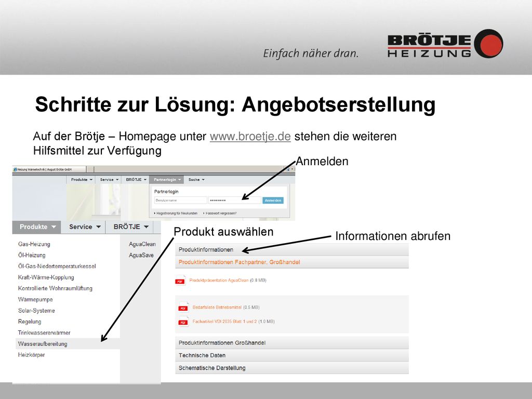The height and width of the screenshot is (399, 532).
Task: Open Fachartikel VDI 2035 Blatt 1 und 2 link
Action: tap(224, 321)
